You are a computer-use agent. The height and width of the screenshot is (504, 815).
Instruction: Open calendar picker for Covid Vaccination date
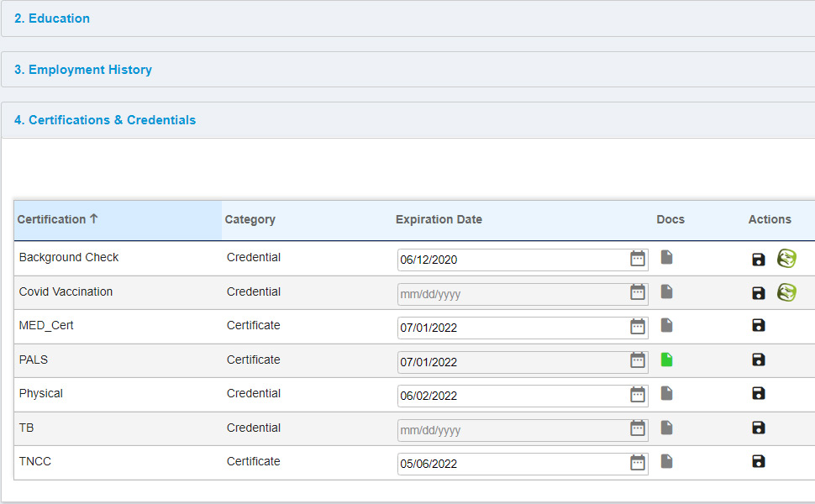pos(637,292)
